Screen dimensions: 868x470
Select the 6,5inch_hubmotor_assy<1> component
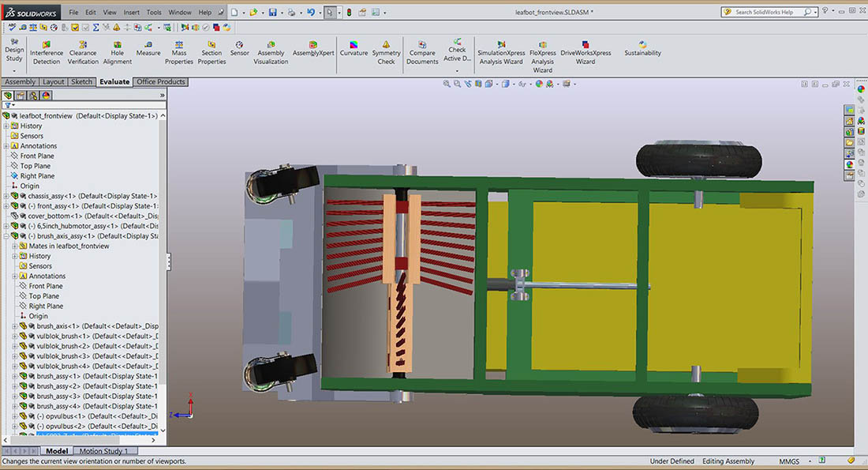(84, 226)
